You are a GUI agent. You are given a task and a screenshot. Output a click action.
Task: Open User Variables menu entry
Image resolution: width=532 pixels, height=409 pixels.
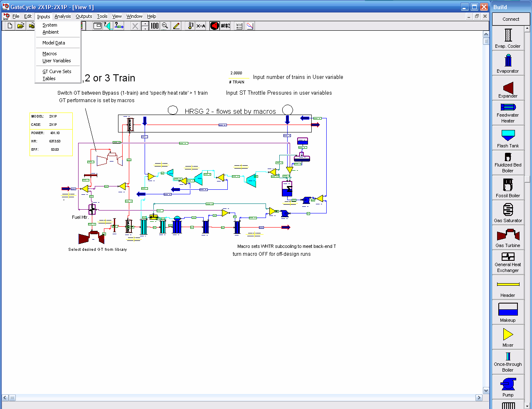58,61
